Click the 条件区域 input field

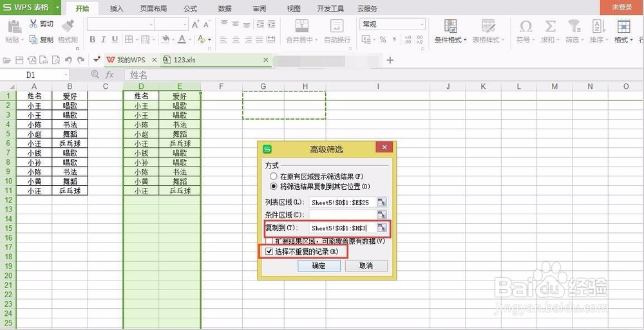(343, 215)
